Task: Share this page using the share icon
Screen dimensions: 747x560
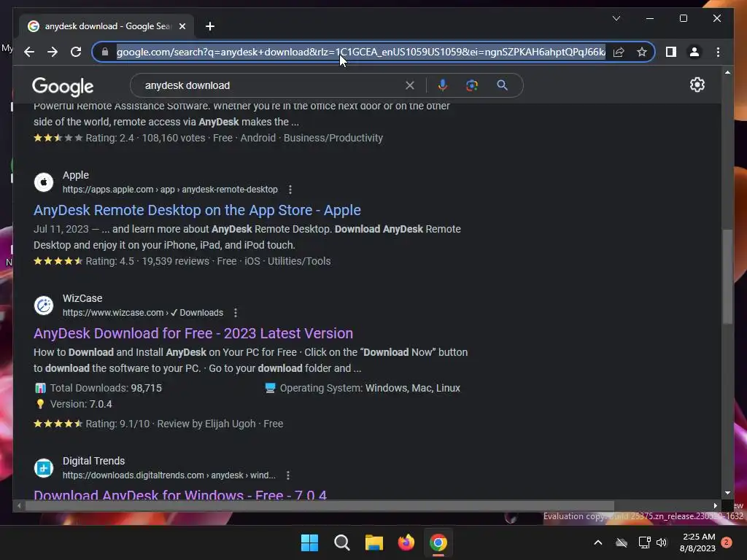Action: pos(619,52)
